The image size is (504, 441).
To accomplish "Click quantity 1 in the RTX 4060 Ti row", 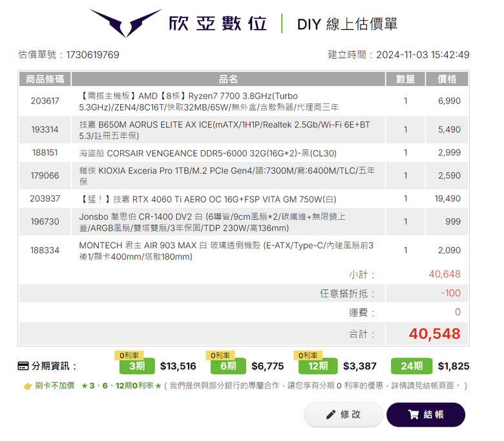I will [406, 199].
